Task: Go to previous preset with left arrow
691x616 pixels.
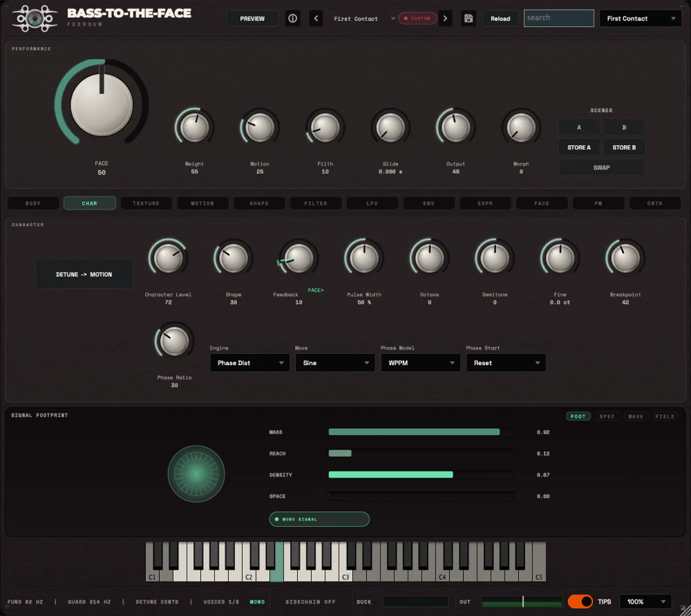Action: 316,19
